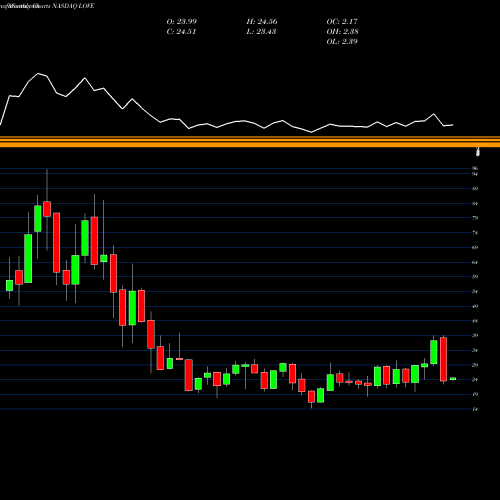This screenshot has width=500, height=500.
Task: Click the 79 price axis label
Action: (x=475, y=218)
